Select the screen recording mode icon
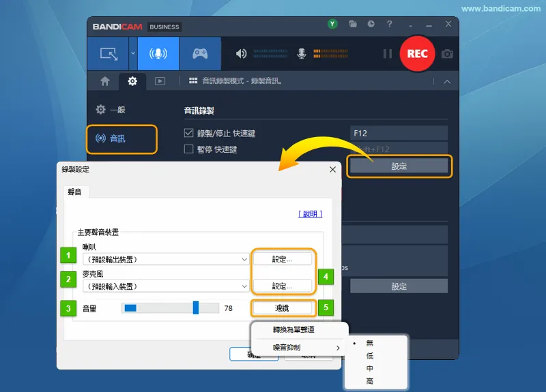546x392 pixels. coord(109,54)
